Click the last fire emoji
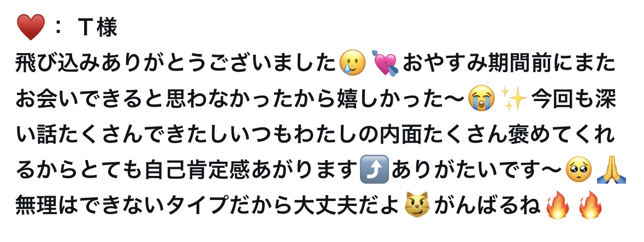Image resolution: width=644 pixels, height=242 pixels. [x=590, y=204]
